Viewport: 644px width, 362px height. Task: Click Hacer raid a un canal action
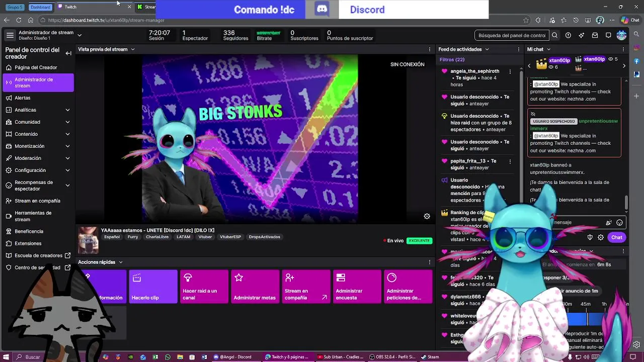(x=204, y=287)
